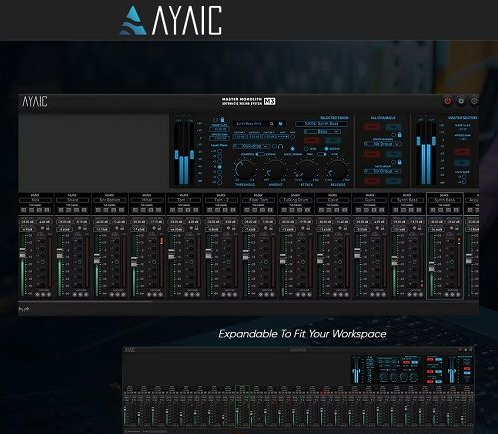Click the M3 Master Monolith badge in header

coord(248,101)
